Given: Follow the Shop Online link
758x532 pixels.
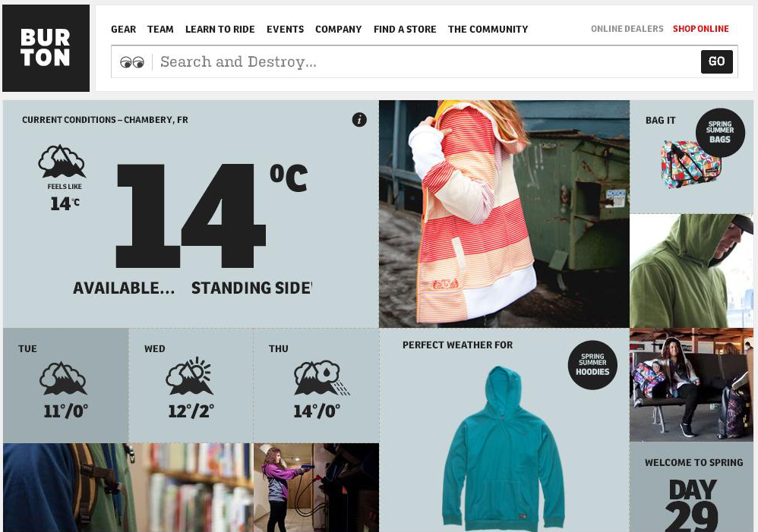Looking at the screenshot, I should pos(700,29).
